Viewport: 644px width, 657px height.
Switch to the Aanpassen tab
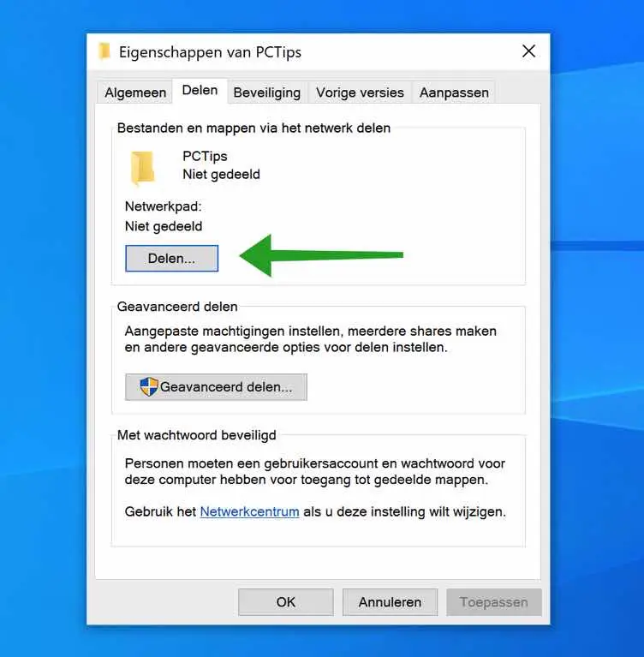point(454,93)
